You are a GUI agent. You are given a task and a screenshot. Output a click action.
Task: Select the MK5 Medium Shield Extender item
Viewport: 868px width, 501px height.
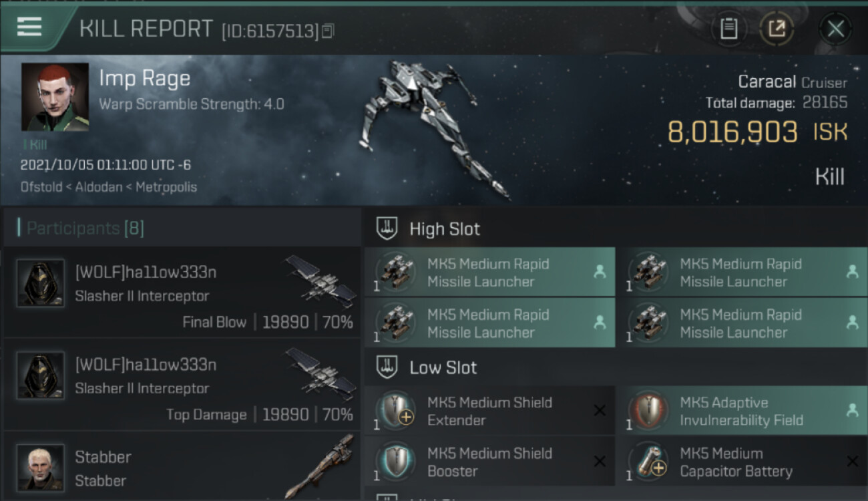(489, 411)
